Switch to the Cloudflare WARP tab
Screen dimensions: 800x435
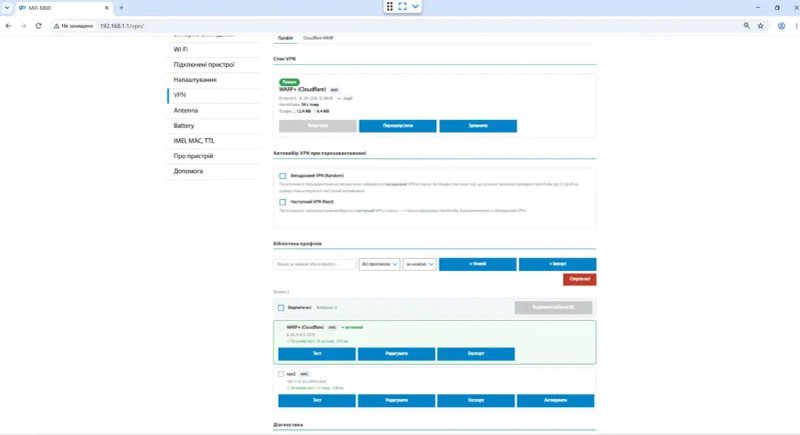318,38
